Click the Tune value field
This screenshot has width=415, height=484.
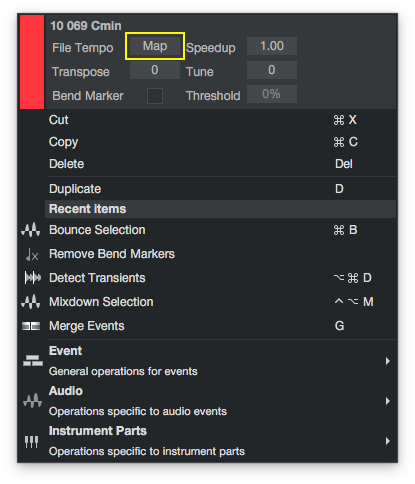pyautogui.click(x=272, y=70)
